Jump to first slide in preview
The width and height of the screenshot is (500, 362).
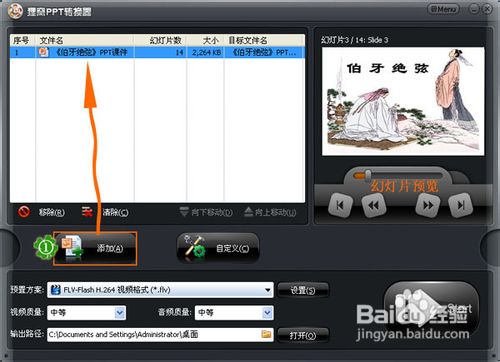coord(340,205)
